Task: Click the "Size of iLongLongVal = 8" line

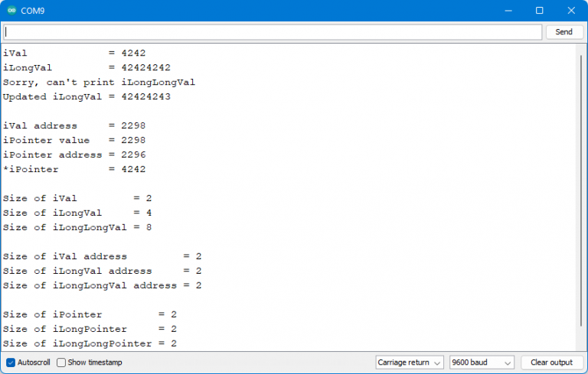Action: click(x=80, y=227)
